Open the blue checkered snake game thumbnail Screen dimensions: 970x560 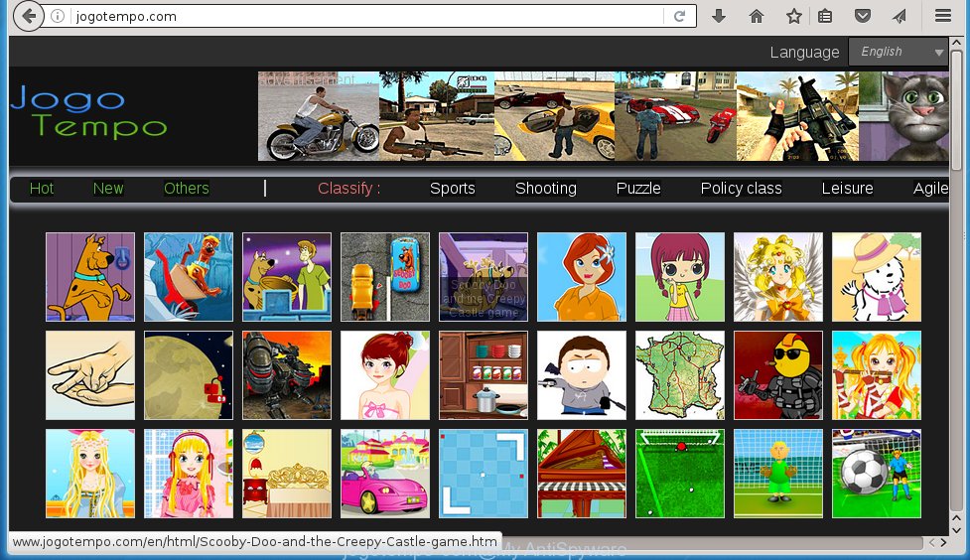tap(484, 474)
